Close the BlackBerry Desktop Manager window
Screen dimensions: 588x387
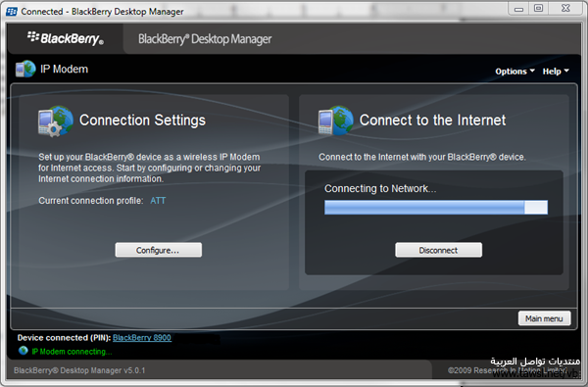click(x=565, y=8)
